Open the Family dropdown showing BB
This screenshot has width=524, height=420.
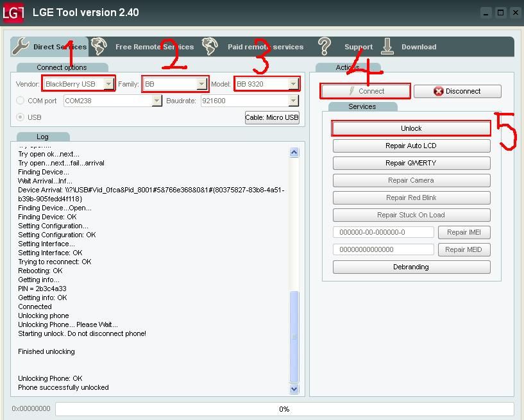(201, 84)
